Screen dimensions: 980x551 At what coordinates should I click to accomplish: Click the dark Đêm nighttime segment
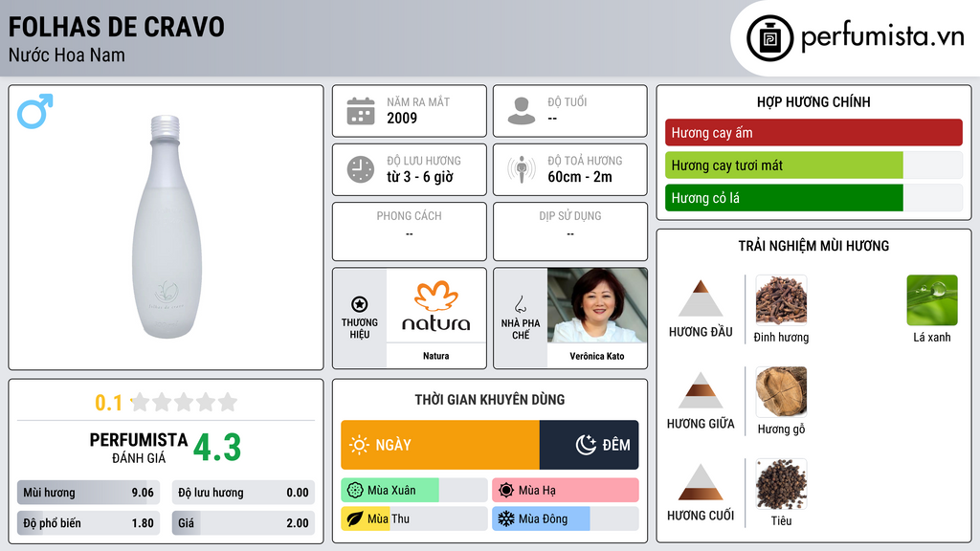[589, 445]
